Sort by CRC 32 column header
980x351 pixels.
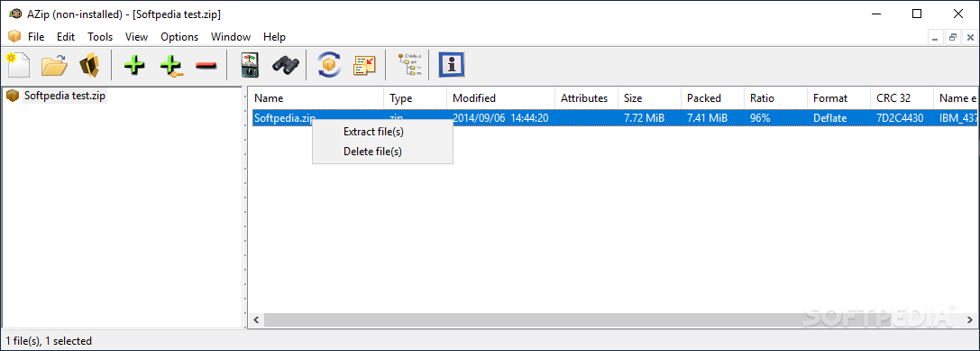click(x=902, y=98)
